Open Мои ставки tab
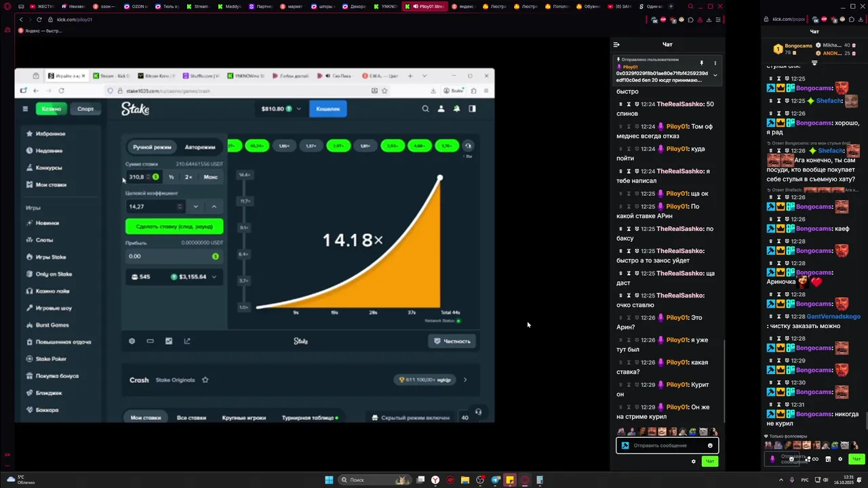Viewport: 868px width, 488px height. [146, 418]
